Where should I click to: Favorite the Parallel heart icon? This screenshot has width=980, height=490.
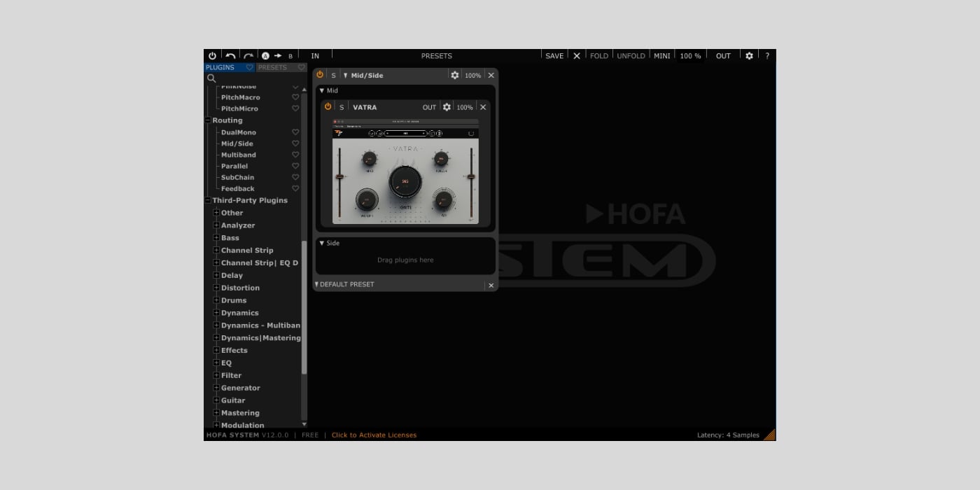point(295,166)
